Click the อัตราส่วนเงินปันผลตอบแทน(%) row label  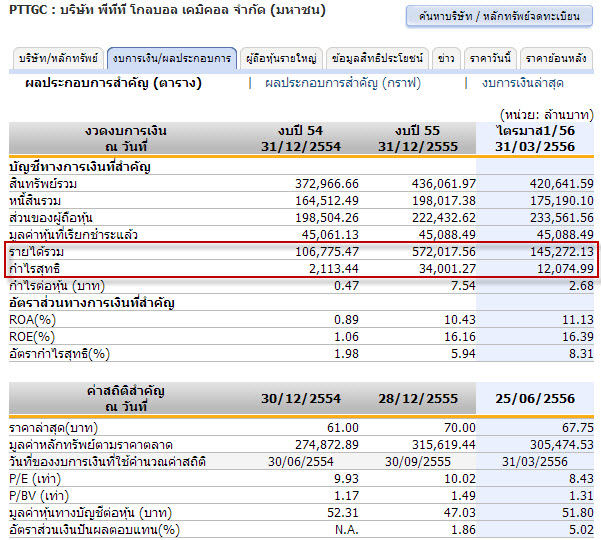pyautogui.click(x=94, y=530)
